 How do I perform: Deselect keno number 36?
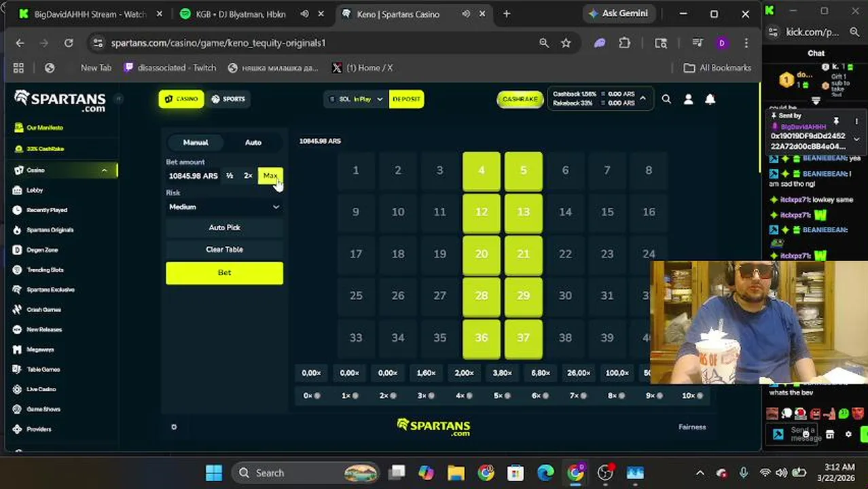pyautogui.click(x=482, y=338)
